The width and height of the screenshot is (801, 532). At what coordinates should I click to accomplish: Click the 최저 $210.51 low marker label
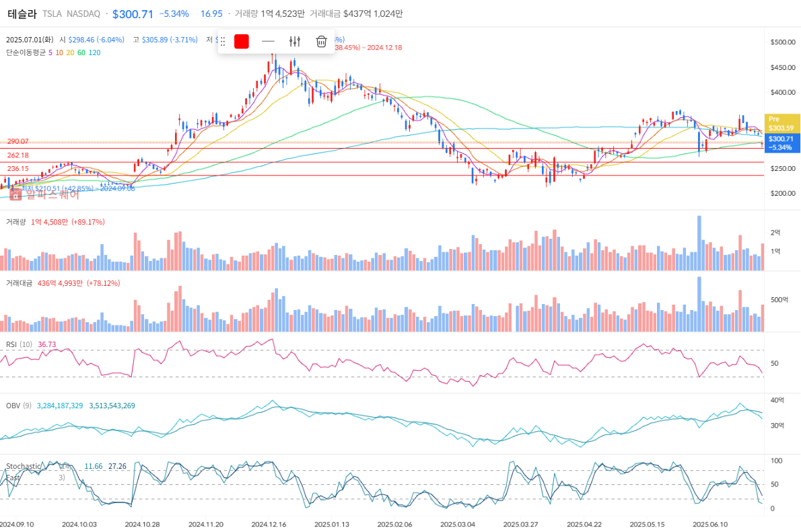click(x=77, y=188)
